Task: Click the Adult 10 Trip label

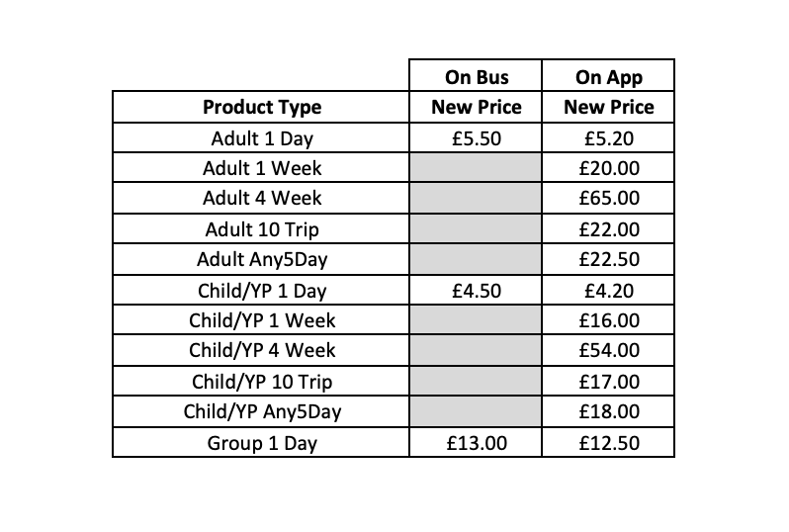Action: [262, 229]
